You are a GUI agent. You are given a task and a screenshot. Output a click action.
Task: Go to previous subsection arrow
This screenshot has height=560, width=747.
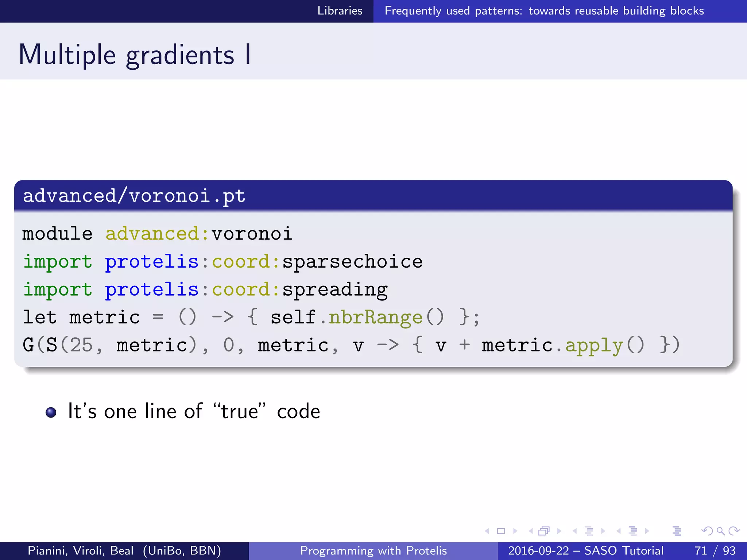tap(575, 531)
